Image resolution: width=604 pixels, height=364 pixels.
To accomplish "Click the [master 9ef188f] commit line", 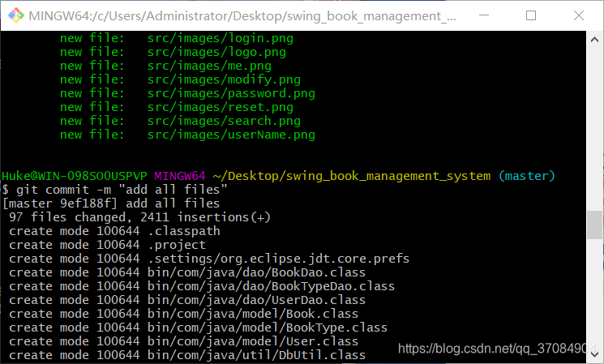I will click(111, 203).
